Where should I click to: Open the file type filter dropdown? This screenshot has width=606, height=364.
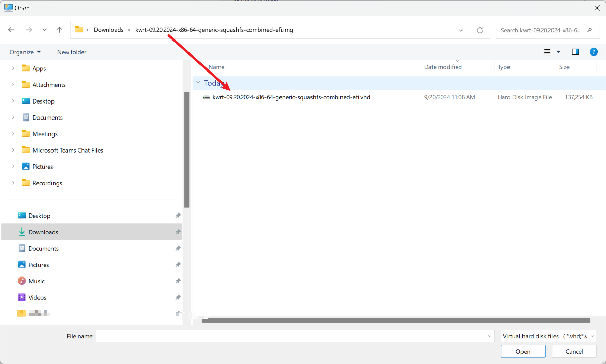[548, 336]
